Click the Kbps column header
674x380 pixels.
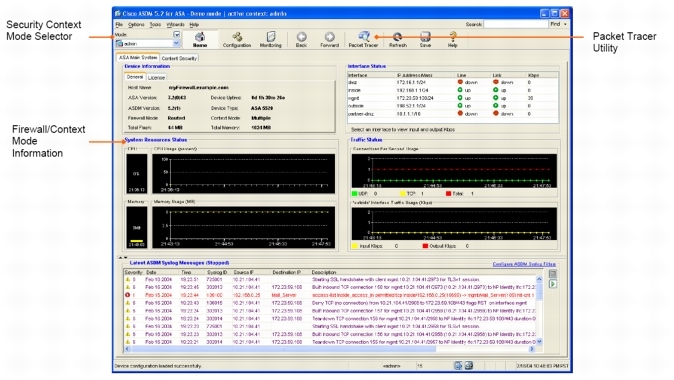(542, 75)
